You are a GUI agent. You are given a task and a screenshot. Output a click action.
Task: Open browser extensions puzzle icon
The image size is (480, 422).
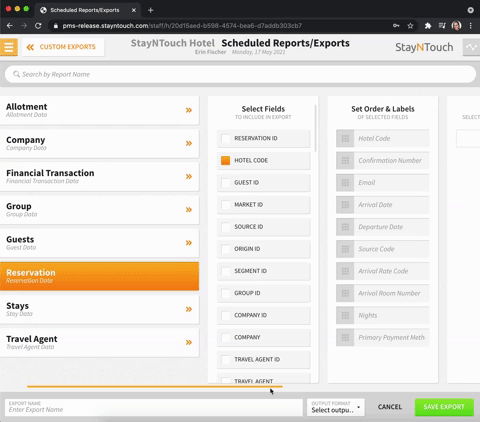pyautogui.click(x=428, y=26)
